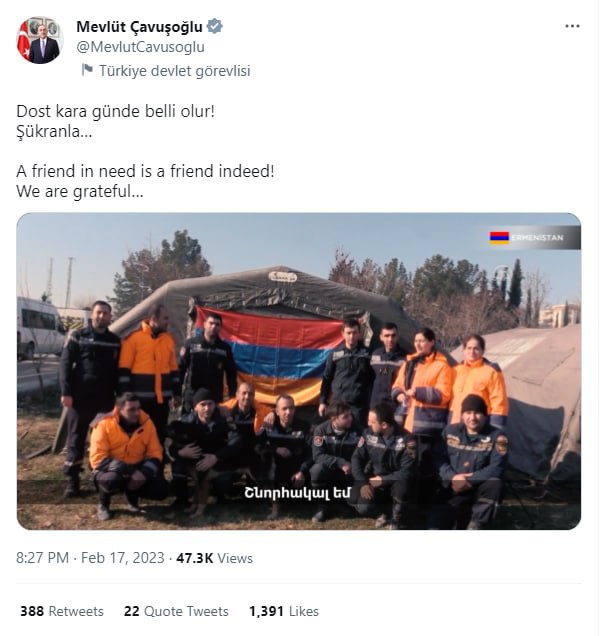The height and width of the screenshot is (636, 600).
Task: Open the 22 Quote Tweets list
Action: 176,611
